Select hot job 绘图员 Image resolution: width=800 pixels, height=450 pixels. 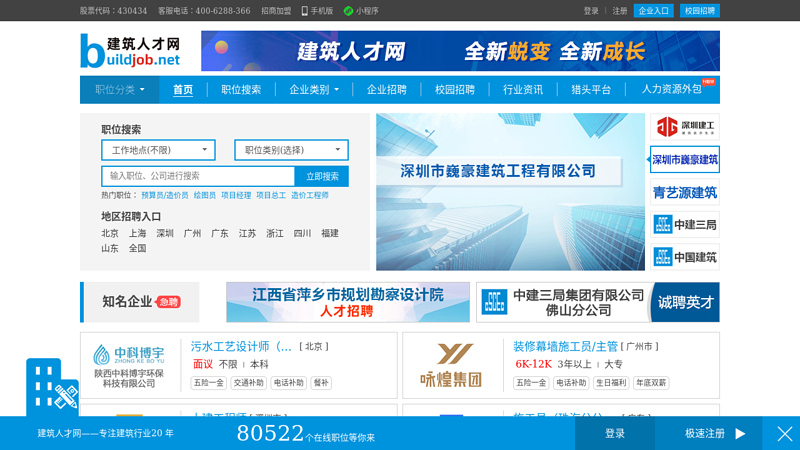(x=205, y=195)
